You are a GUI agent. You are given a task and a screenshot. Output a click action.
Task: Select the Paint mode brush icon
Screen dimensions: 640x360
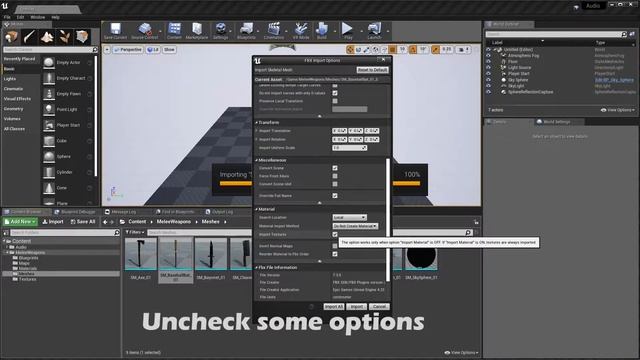[x=29, y=37]
